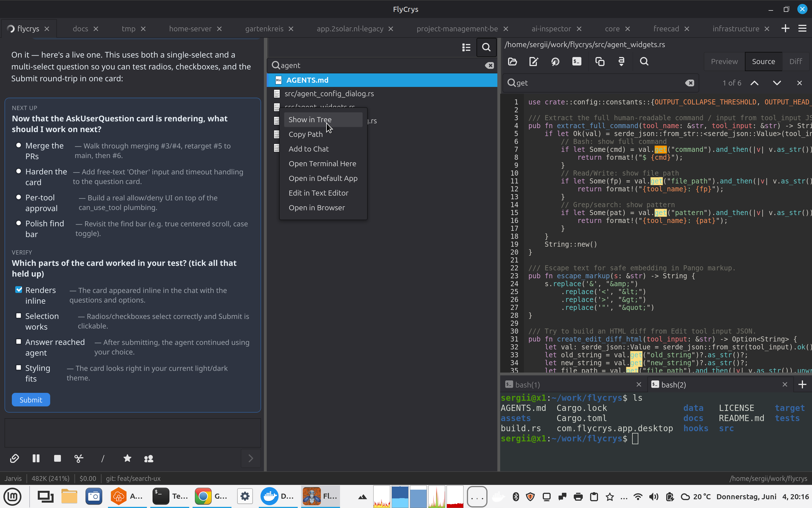Choose 'Show in Tree' from context menu
812x508 pixels.
click(x=323, y=120)
